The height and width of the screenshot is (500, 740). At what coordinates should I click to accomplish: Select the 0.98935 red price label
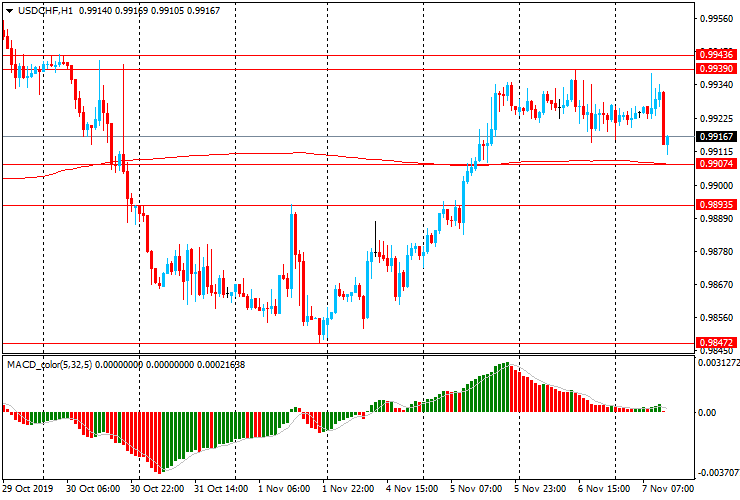click(x=716, y=204)
